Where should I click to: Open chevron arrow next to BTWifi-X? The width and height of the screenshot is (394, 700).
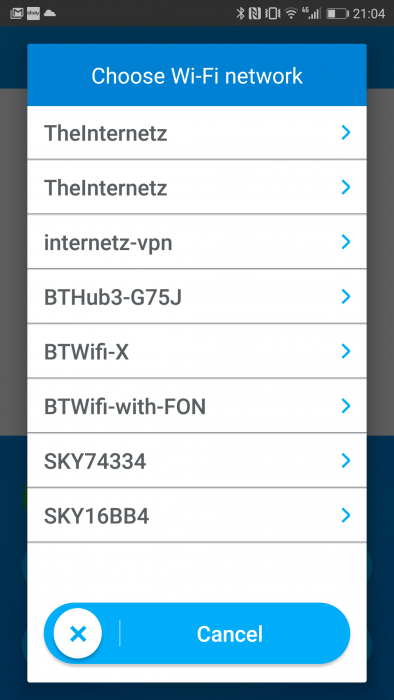click(345, 351)
